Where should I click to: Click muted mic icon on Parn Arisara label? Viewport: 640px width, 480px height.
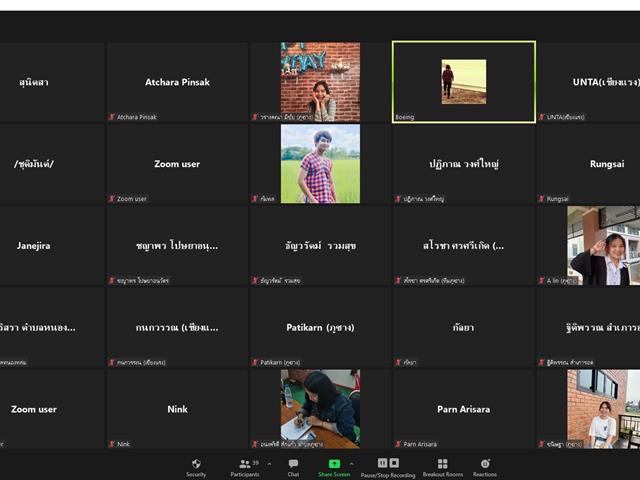point(398,444)
